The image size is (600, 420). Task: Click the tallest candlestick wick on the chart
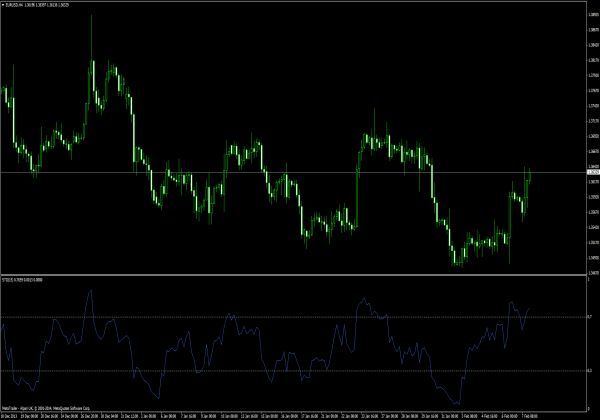[x=91, y=38]
